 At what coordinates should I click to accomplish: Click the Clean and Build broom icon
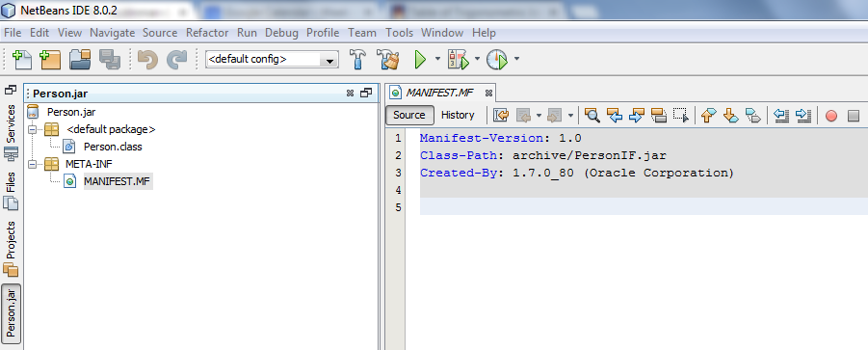pos(388,59)
